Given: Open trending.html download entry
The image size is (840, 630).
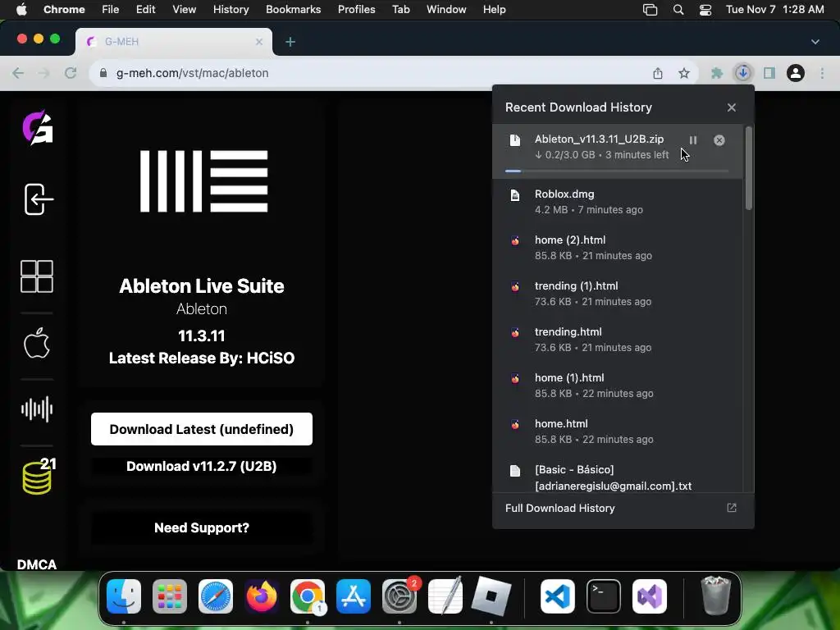Looking at the screenshot, I should pos(618,340).
